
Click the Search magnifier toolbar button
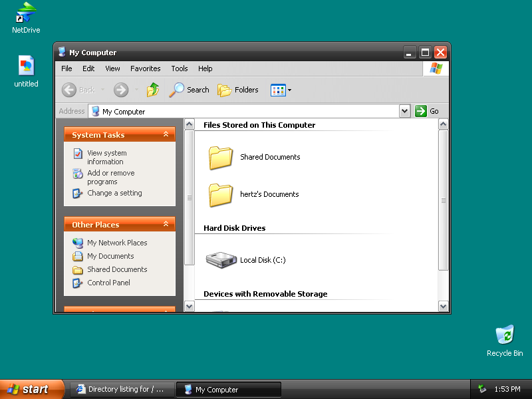tap(189, 90)
